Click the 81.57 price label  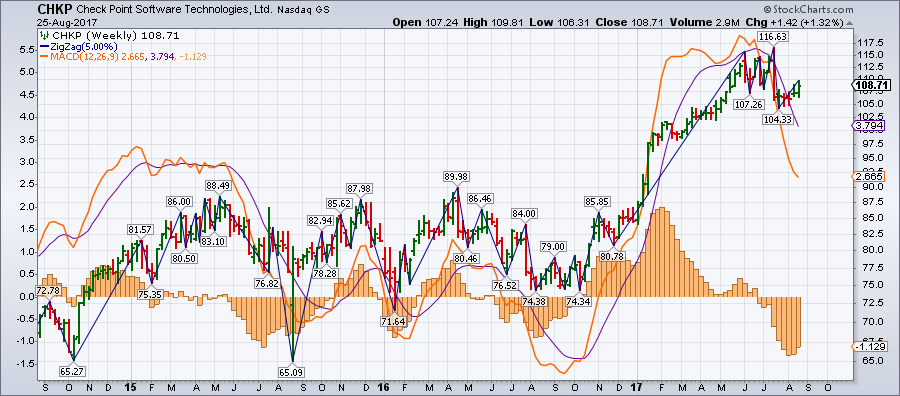click(x=140, y=230)
